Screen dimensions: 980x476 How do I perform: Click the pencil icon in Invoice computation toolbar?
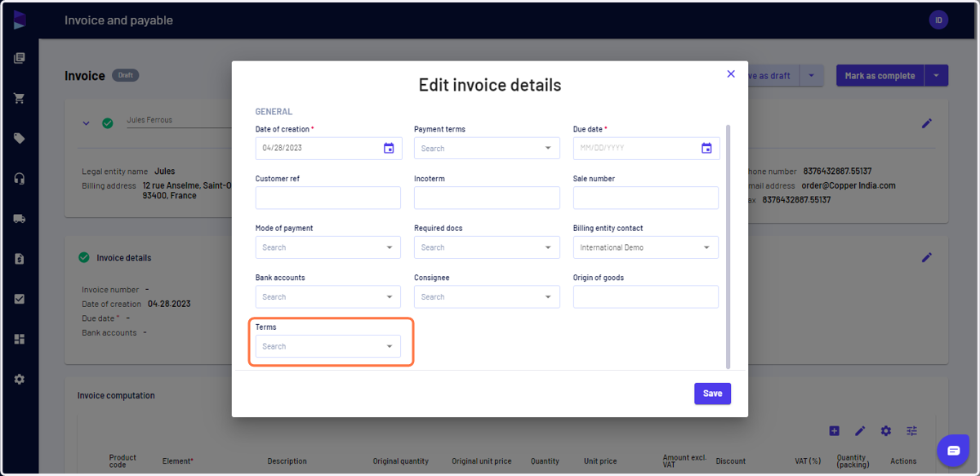pyautogui.click(x=860, y=430)
